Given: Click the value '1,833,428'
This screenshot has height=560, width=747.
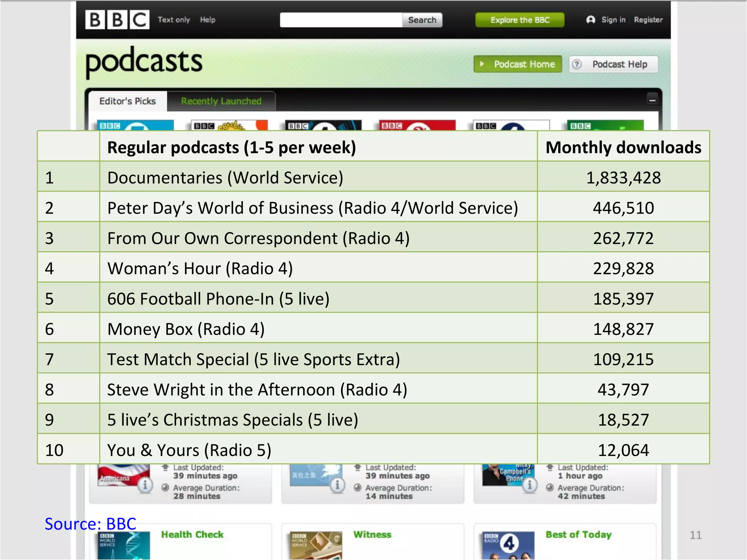Looking at the screenshot, I should 623,178.
